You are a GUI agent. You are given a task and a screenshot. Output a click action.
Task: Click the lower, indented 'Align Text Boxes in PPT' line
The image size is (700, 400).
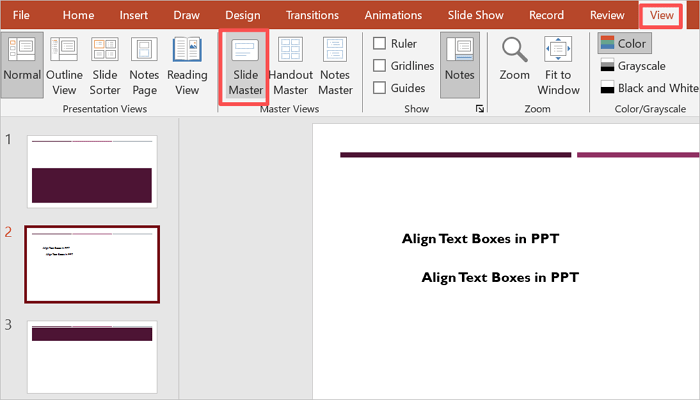click(500, 278)
